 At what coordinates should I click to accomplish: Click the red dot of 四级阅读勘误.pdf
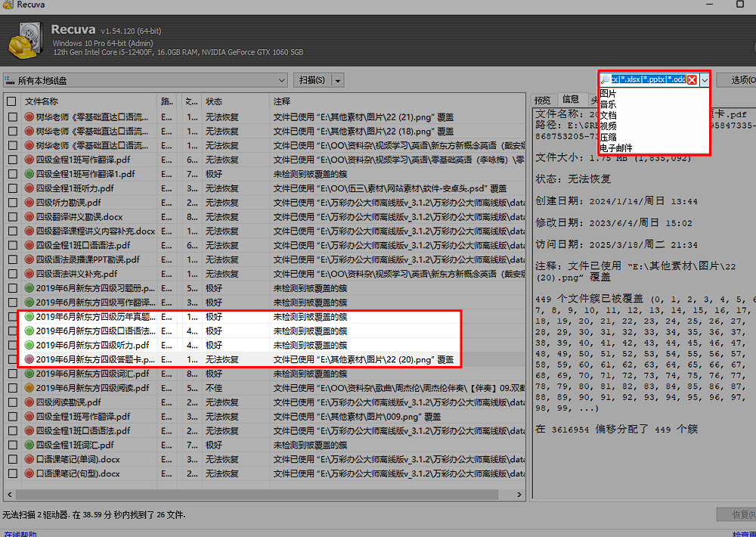pyautogui.click(x=29, y=402)
